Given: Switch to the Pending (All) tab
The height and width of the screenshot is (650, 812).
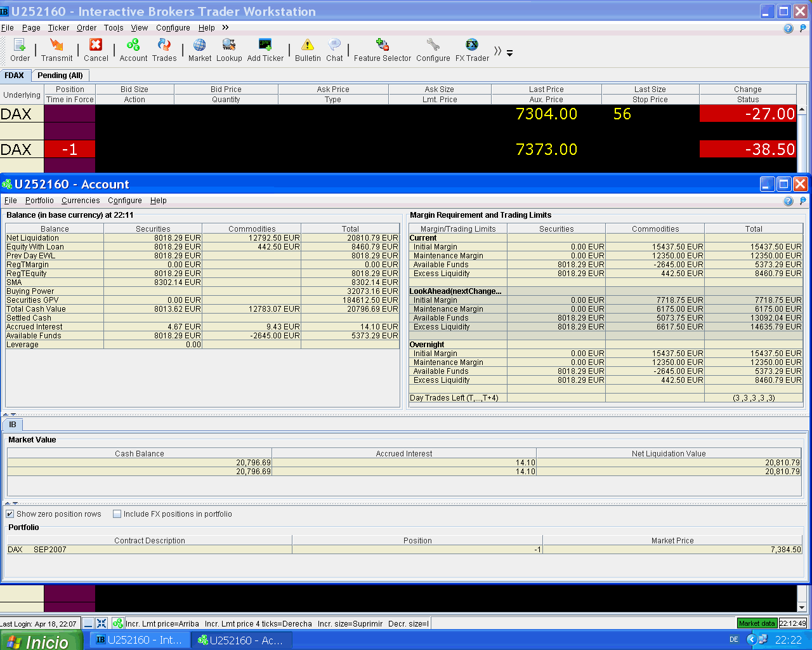Looking at the screenshot, I should (60, 75).
